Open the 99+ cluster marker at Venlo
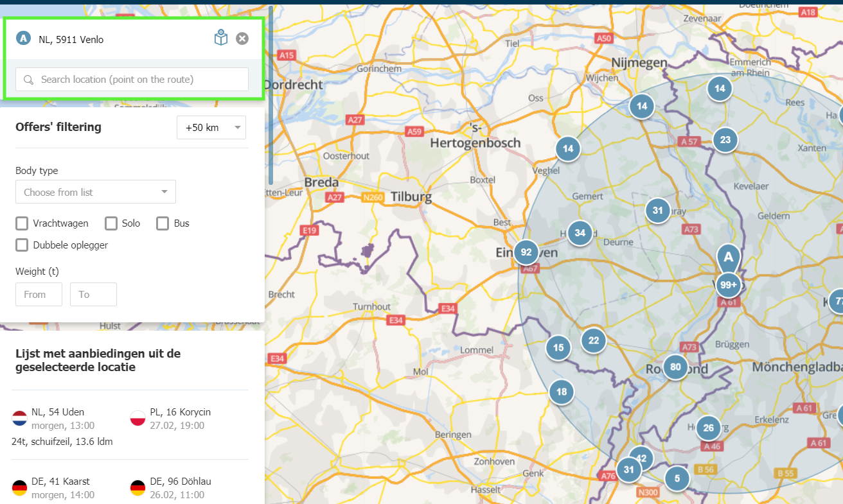Screen dimensions: 843x504 (729, 285)
